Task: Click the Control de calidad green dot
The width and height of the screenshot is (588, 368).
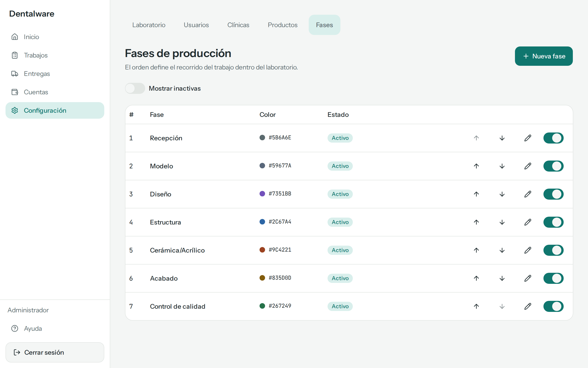Action: [262, 306]
